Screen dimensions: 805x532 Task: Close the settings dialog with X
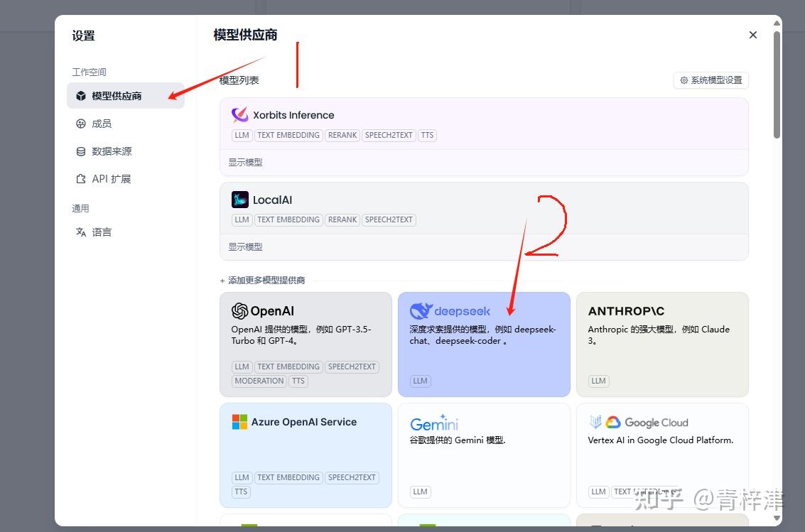click(x=752, y=35)
